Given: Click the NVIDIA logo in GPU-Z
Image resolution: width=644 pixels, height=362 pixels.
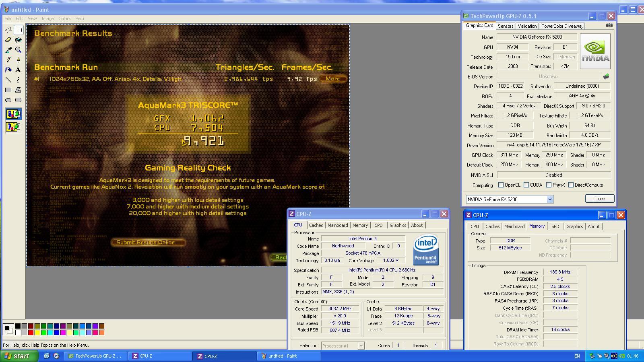Looking at the screenshot, I should (x=595, y=51).
